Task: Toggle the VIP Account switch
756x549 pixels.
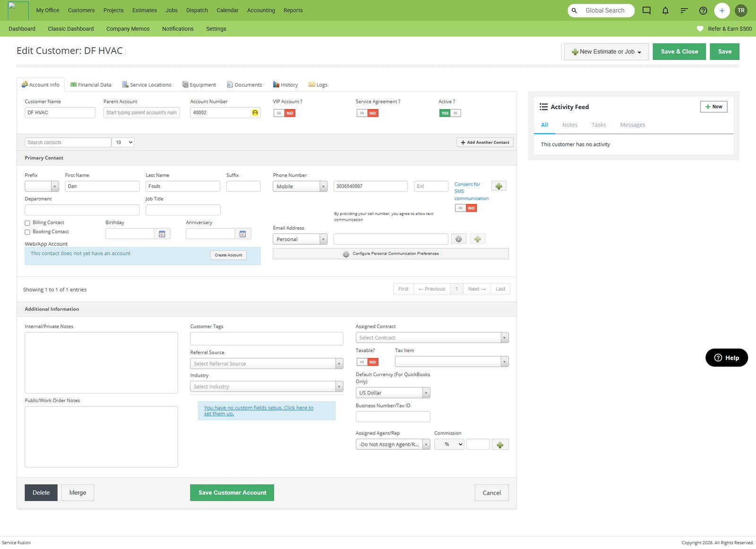Action: (284, 113)
